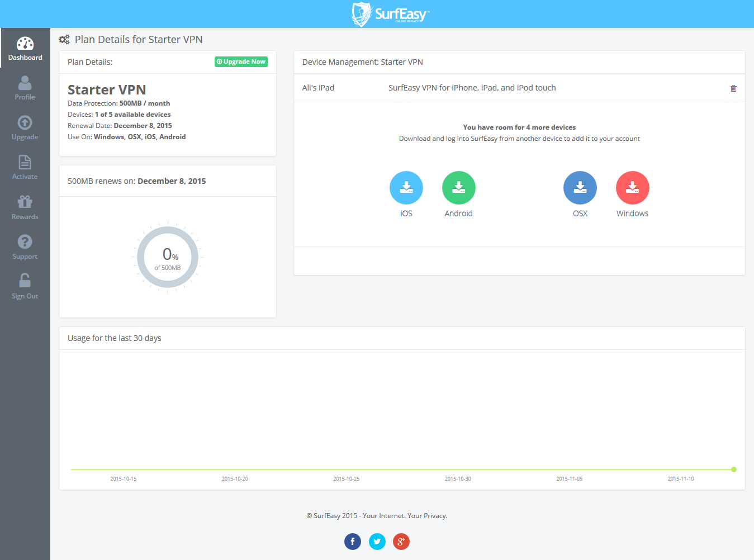
Task: Click the 2015-10-20 axis label
Action: pyautogui.click(x=235, y=479)
